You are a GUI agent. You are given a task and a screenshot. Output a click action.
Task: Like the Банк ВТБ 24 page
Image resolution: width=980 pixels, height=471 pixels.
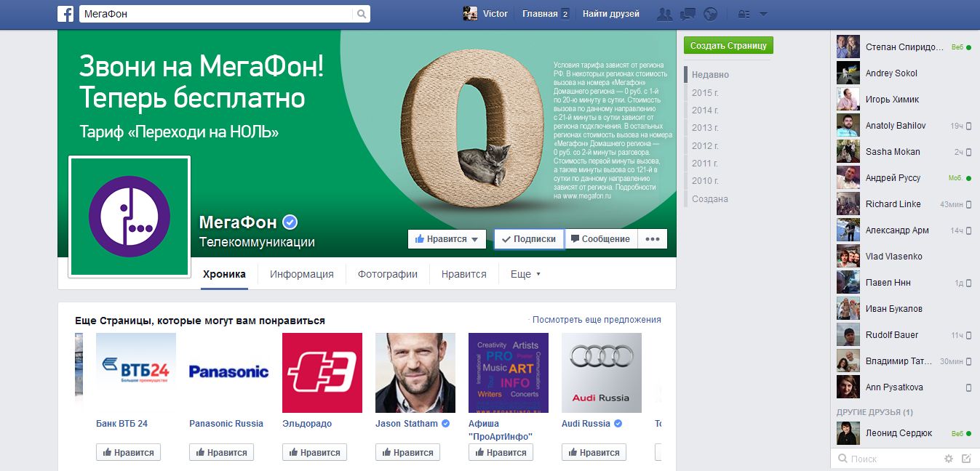click(x=128, y=452)
